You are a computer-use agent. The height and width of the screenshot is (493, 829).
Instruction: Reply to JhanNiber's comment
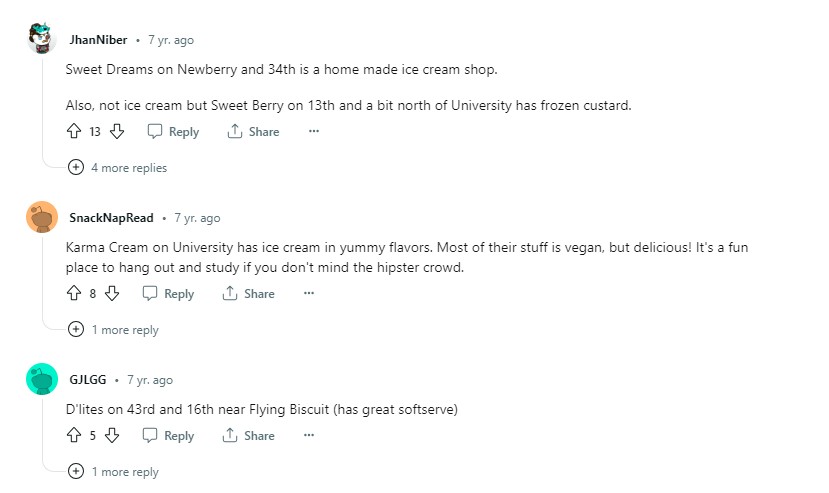(x=173, y=132)
